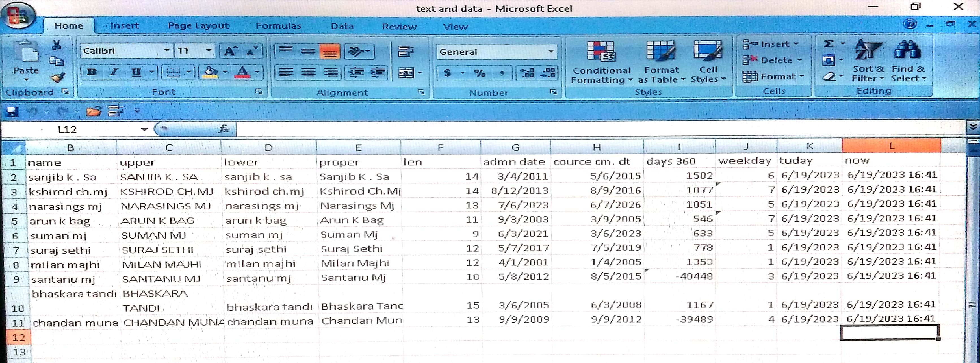This screenshot has width=980, height=363.
Task: Toggle Italic formatting
Action: click(x=114, y=72)
